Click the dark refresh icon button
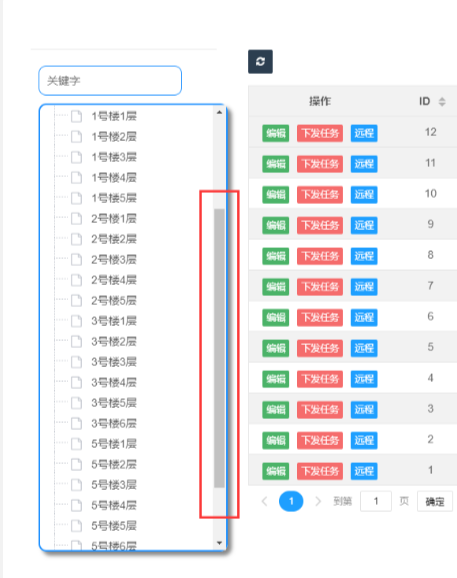 point(260,62)
